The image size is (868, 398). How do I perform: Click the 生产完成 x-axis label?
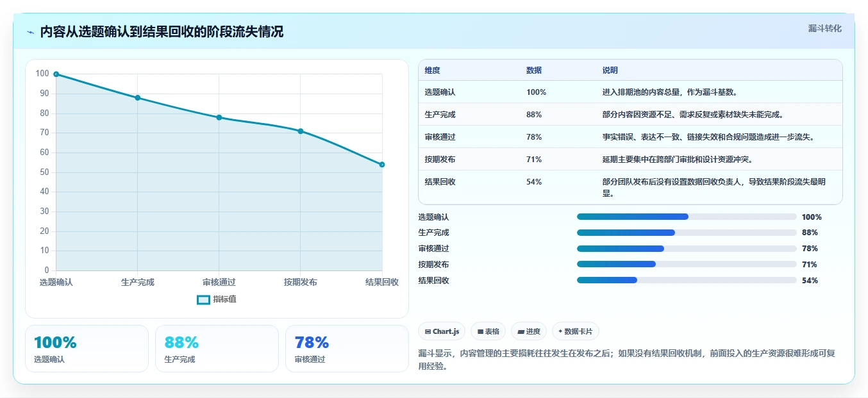(138, 282)
